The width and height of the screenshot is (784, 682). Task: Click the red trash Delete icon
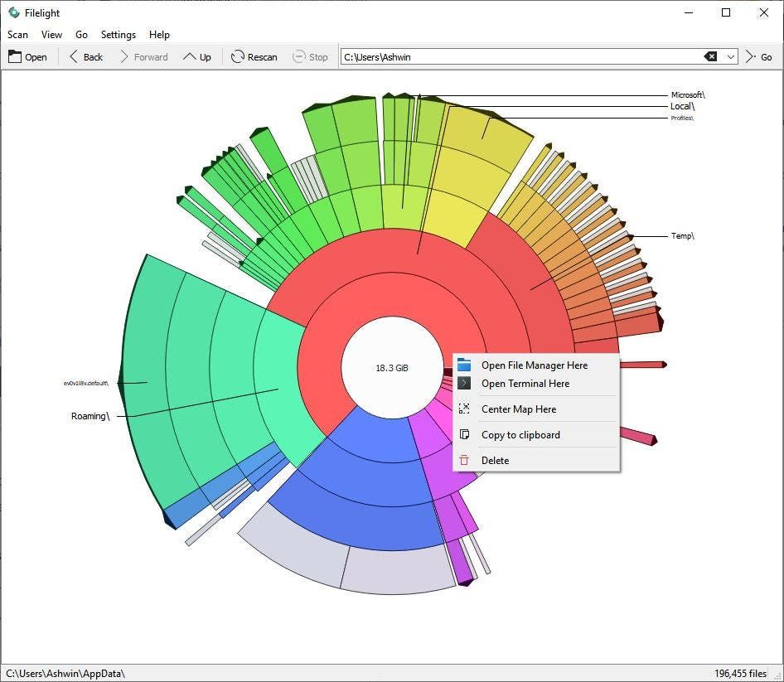pyautogui.click(x=464, y=460)
